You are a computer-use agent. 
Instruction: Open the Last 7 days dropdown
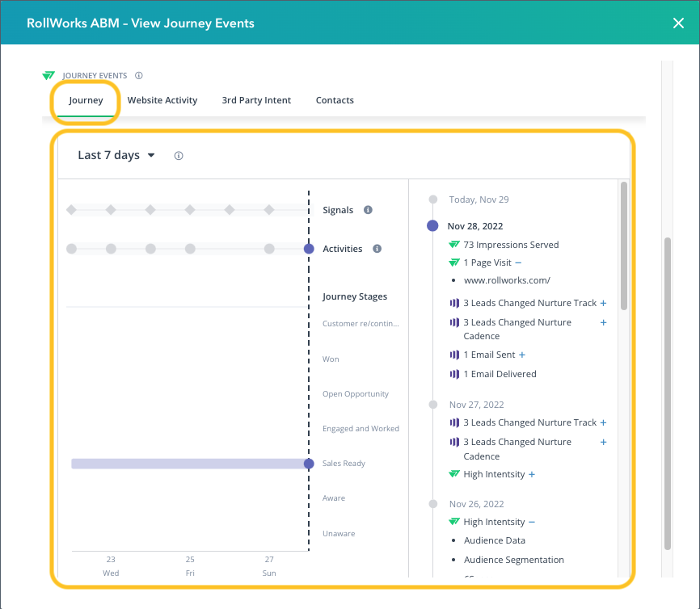(116, 155)
